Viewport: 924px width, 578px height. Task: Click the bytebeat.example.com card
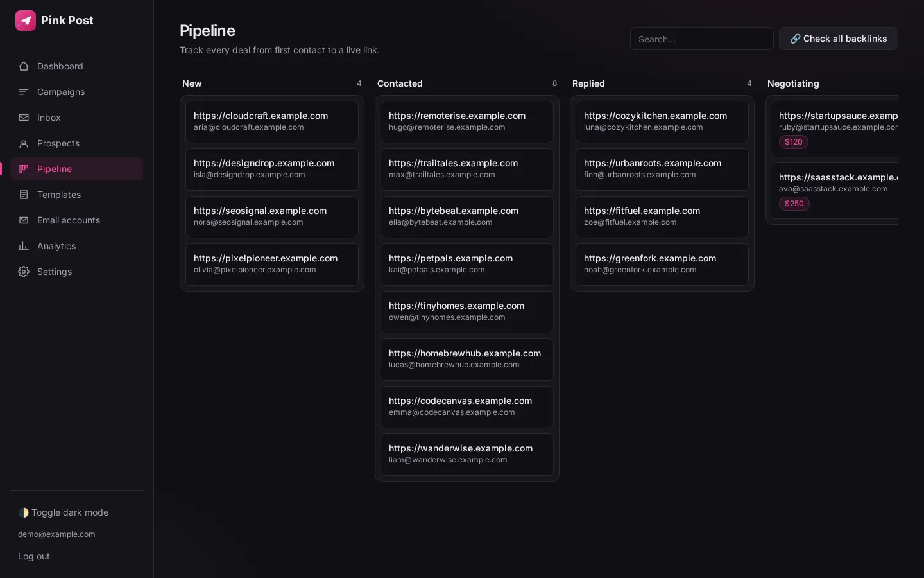pyautogui.click(x=467, y=217)
